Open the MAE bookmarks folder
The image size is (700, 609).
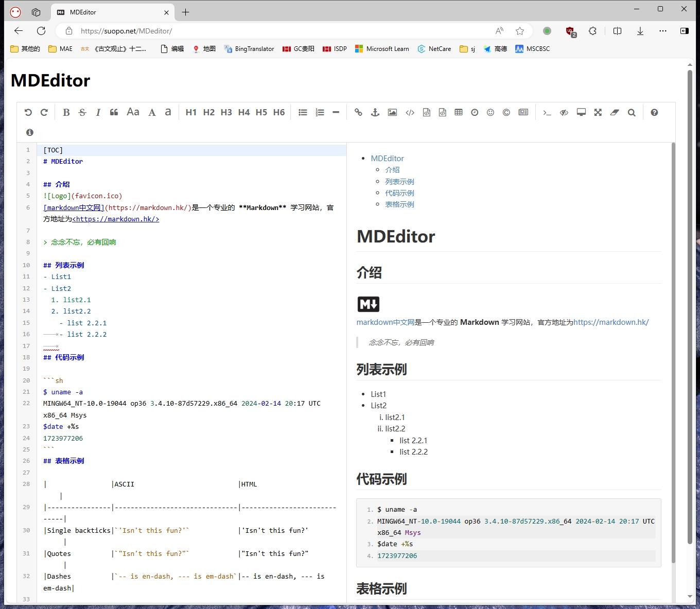tap(61, 49)
